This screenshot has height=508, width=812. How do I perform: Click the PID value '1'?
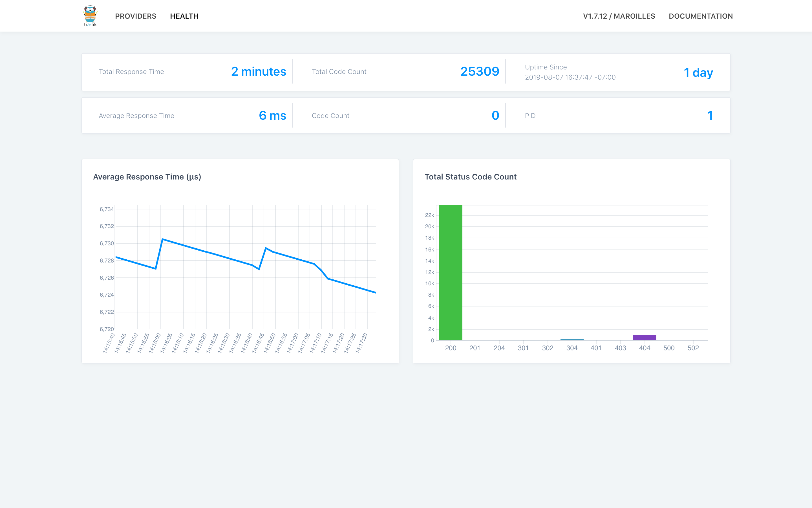click(710, 116)
